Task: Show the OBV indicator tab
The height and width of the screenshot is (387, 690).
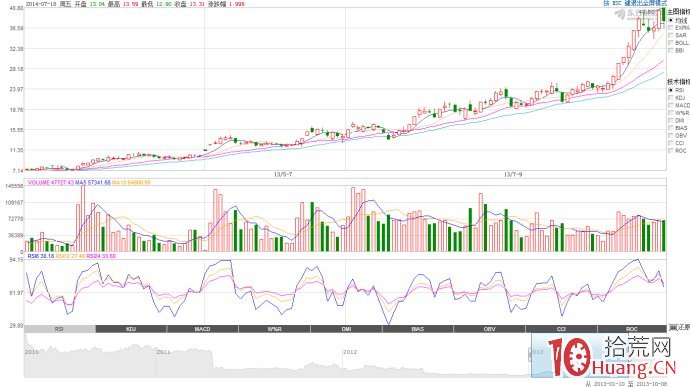Action: click(489, 329)
